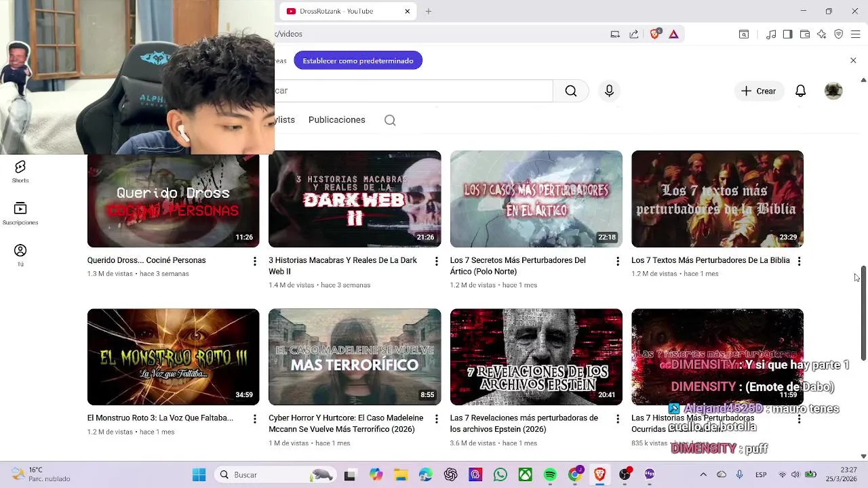Image resolution: width=868 pixels, height=488 pixels.
Task: Toggle the browser sidebar panel icon
Action: 787,34
